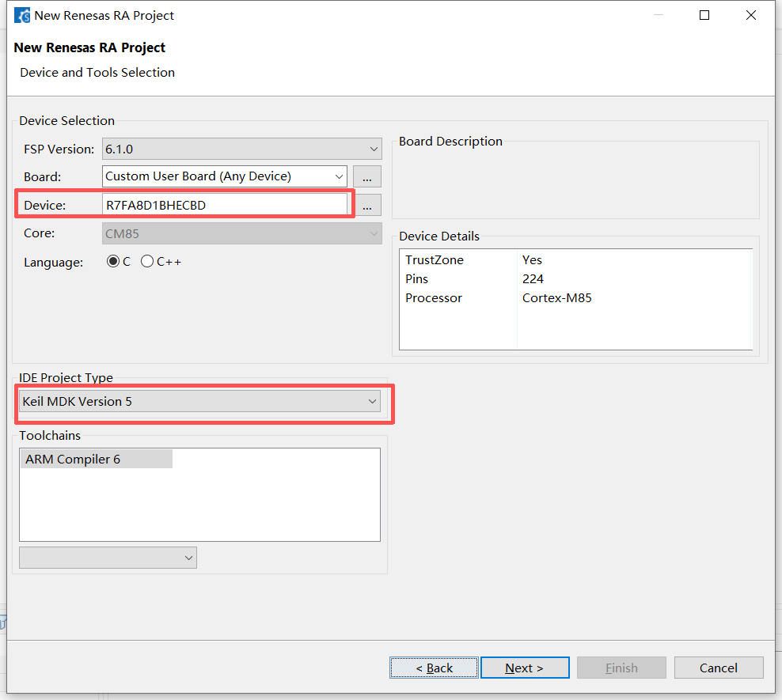Click the Renesas app icon in title bar
Screen dimensions: 782x700
[x=22, y=16]
